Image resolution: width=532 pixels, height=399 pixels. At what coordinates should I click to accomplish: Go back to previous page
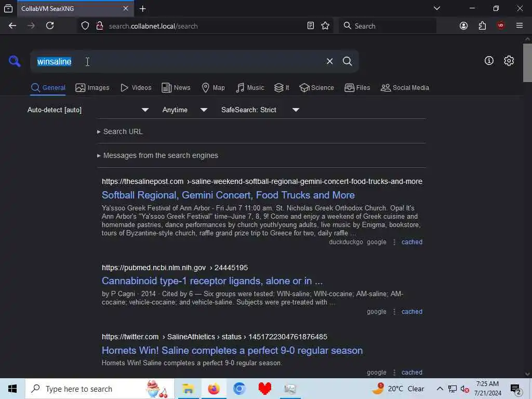click(12, 26)
